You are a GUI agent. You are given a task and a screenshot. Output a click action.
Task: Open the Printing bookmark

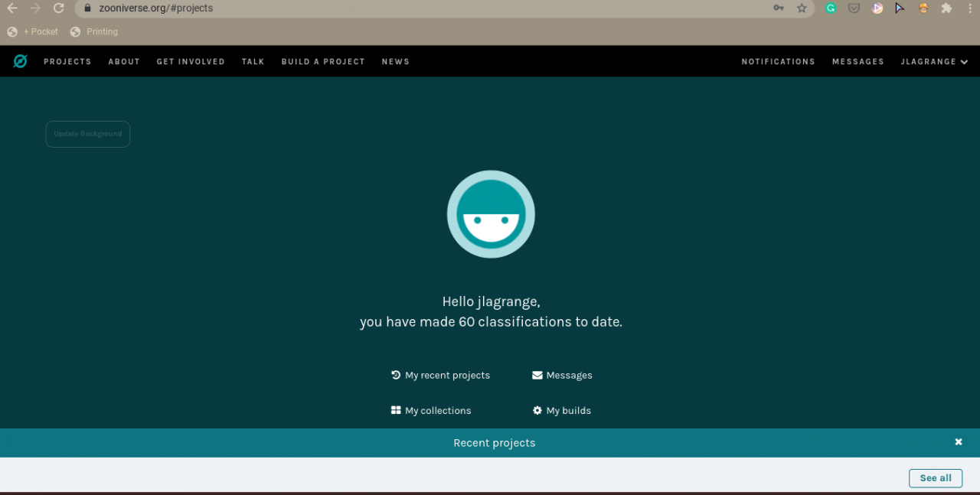[x=93, y=32]
